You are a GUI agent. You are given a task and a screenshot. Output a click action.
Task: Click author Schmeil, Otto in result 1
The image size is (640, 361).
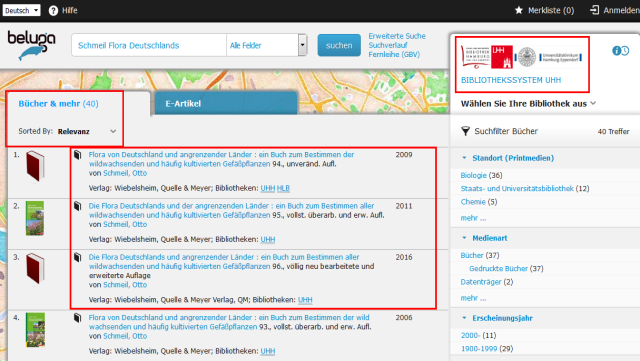[125, 173]
